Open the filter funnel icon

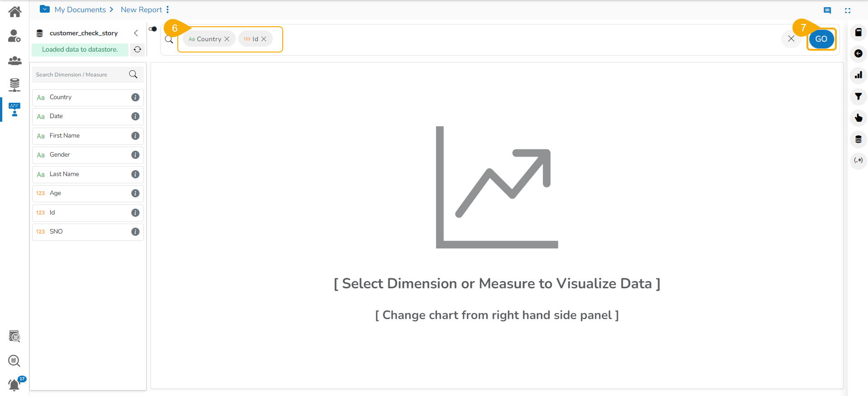(858, 96)
